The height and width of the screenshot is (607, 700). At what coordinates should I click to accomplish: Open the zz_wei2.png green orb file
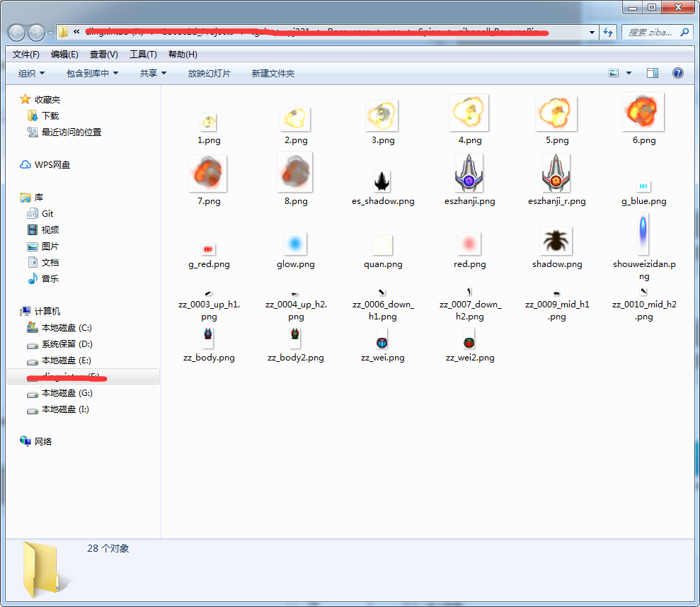(469, 341)
